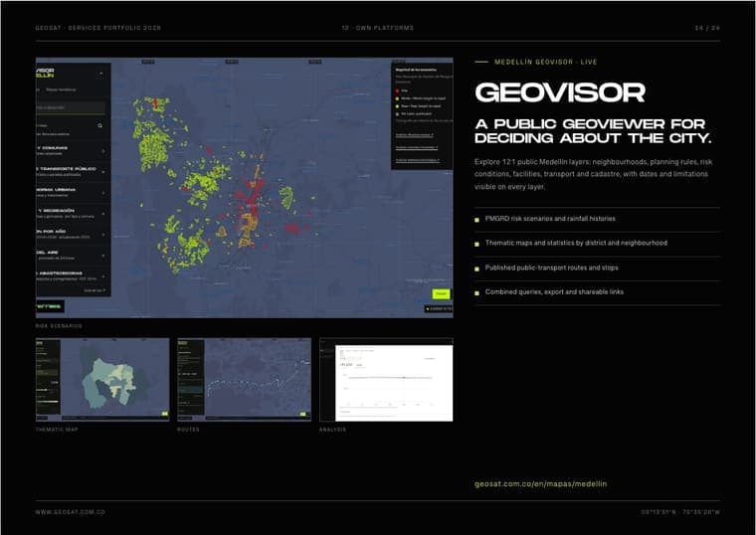Collapse the Geovisor side panel chevron
Image resolution: width=756 pixels, height=535 pixels.
pos(101,74)
